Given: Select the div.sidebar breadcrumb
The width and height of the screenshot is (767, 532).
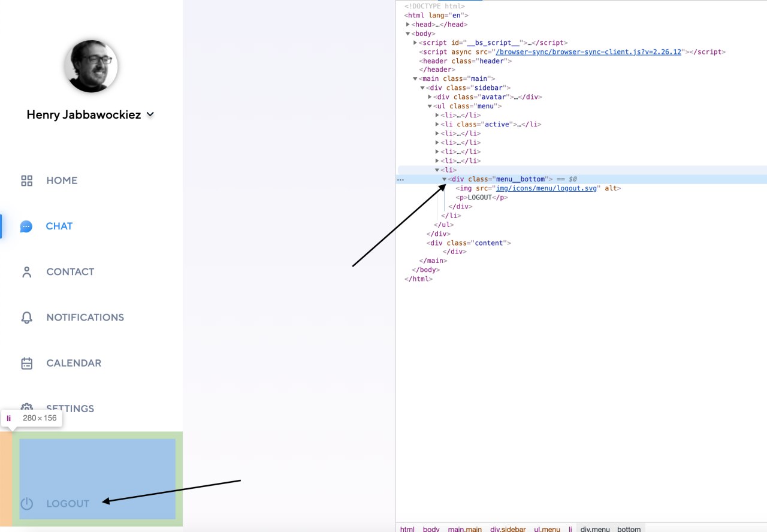Looking at the screenshot, I should point(508,529).
